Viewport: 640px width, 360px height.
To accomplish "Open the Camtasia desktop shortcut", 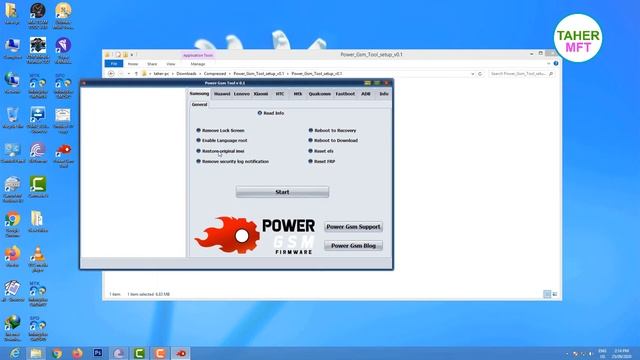I will coord(38,188).
